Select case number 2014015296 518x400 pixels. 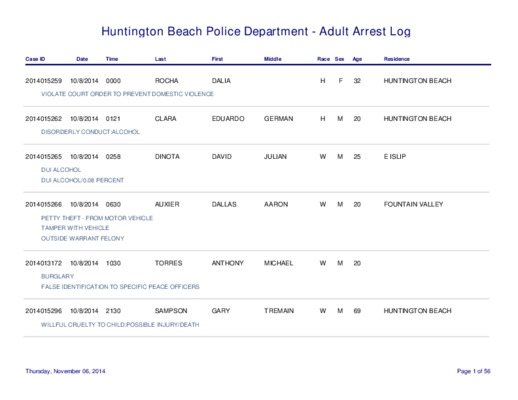tap(44, 311)
